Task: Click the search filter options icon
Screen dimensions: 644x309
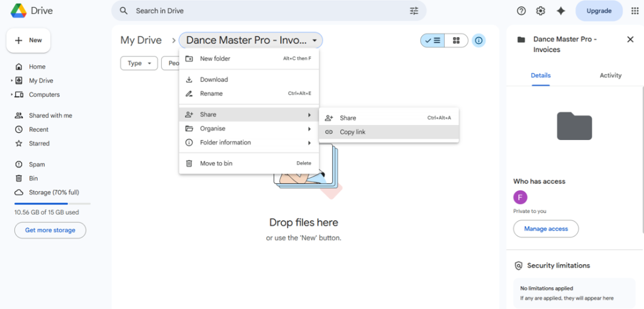Action: pos(414,11)
